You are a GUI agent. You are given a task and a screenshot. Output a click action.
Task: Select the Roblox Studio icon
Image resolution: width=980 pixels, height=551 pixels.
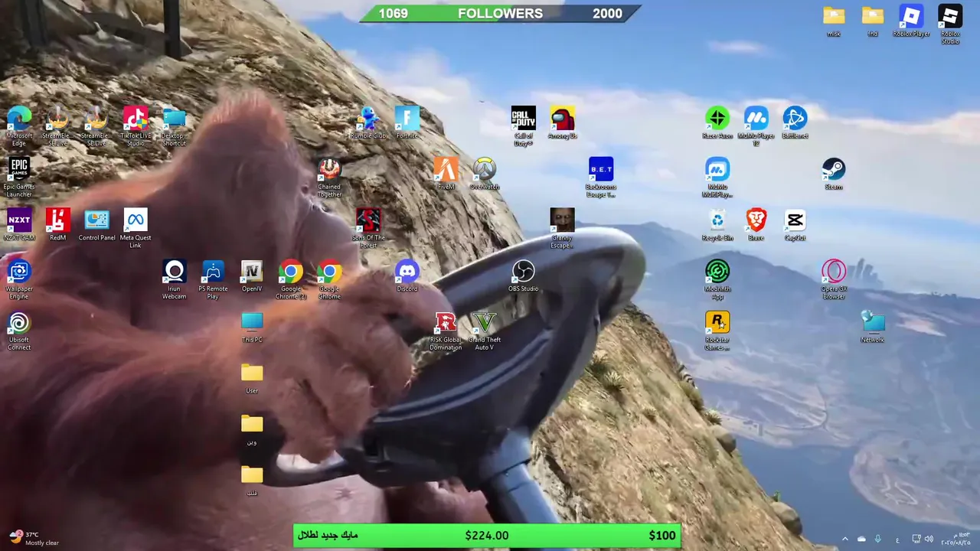click(x=950, y=24)
